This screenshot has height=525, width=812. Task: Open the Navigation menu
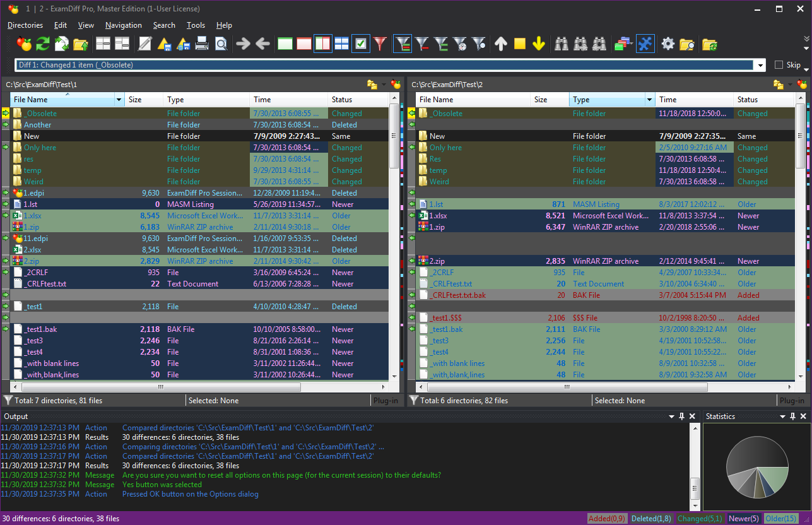point(124,25)
